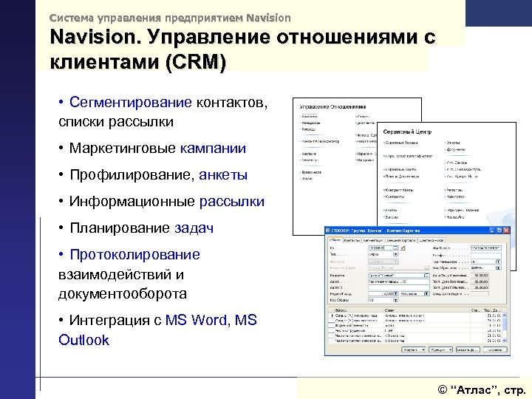Open Кампании in Управление Отношениями menu
The image size is (532, 399).
tap(309, 154)
